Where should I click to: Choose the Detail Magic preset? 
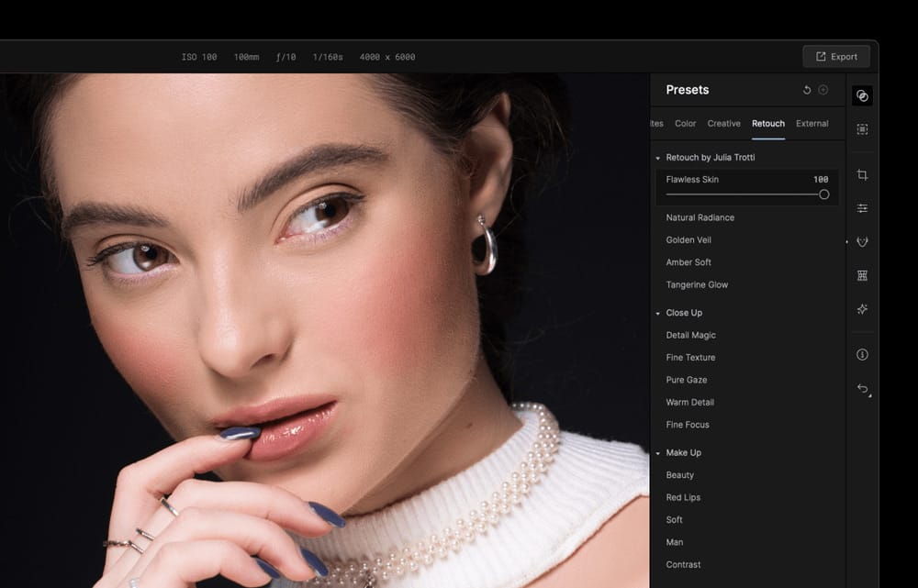pyautogui.click(x=691, y=335)
